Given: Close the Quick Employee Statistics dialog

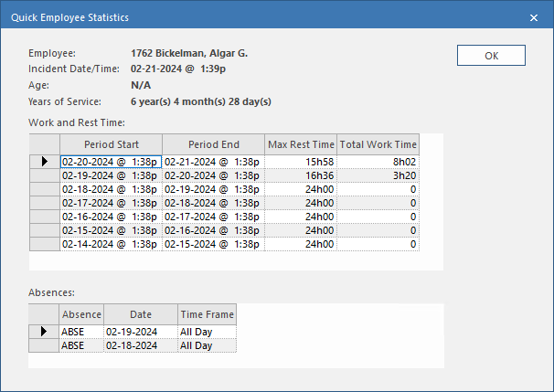Looking at the screenshot, I should 534,17.
